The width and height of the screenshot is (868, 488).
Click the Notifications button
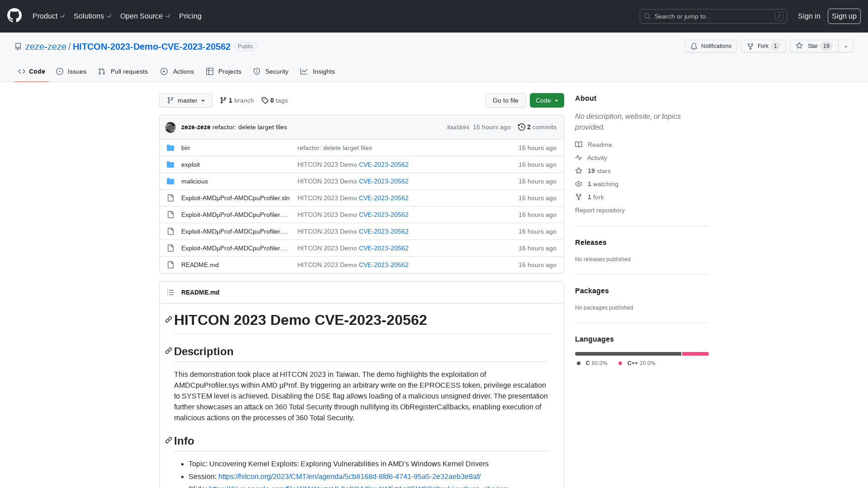point(711,46)
